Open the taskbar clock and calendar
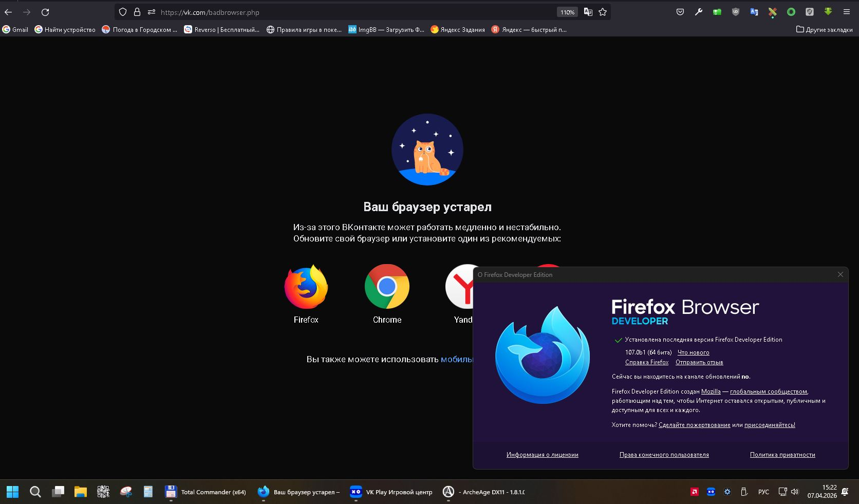 tap(822, 492)
